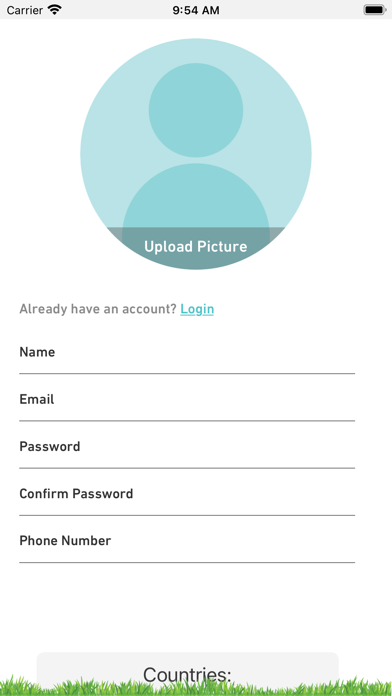Click the avatar silhouette shoulders shape
Screen dimensions: 392x696
point(196,195)
